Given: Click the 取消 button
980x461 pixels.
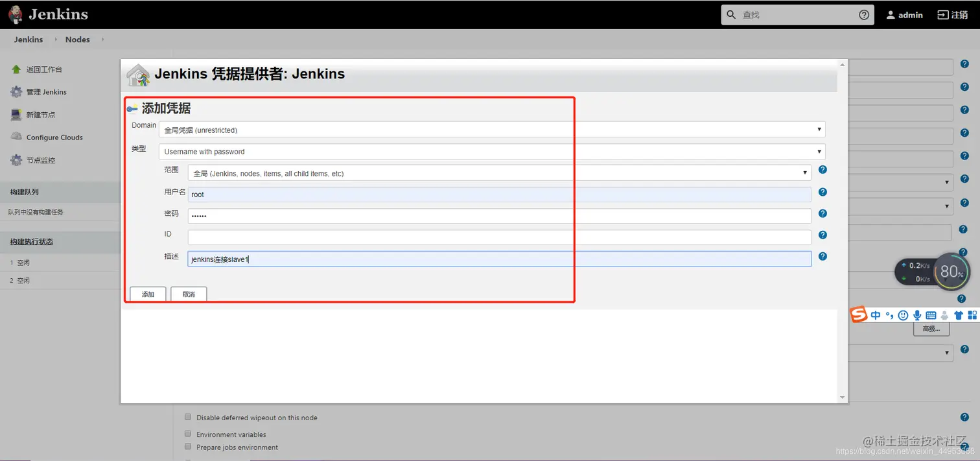Looking at the screenshot, I should pyautogui.click(x=189, y=294).
